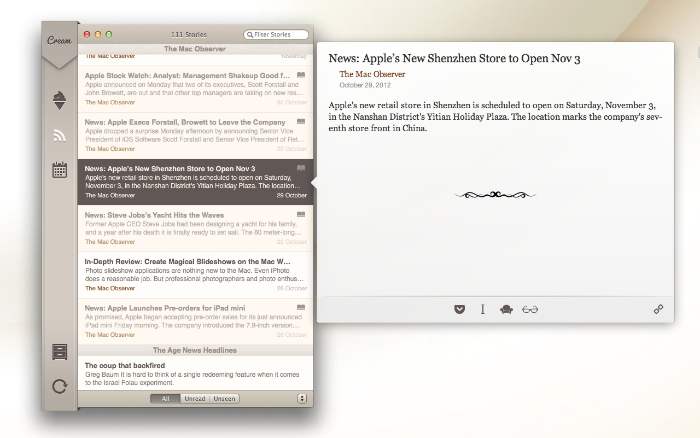The width and height of the screenshot is (700, 438).
Task: Open The coup that backfired story
Action: pos(196,373)
